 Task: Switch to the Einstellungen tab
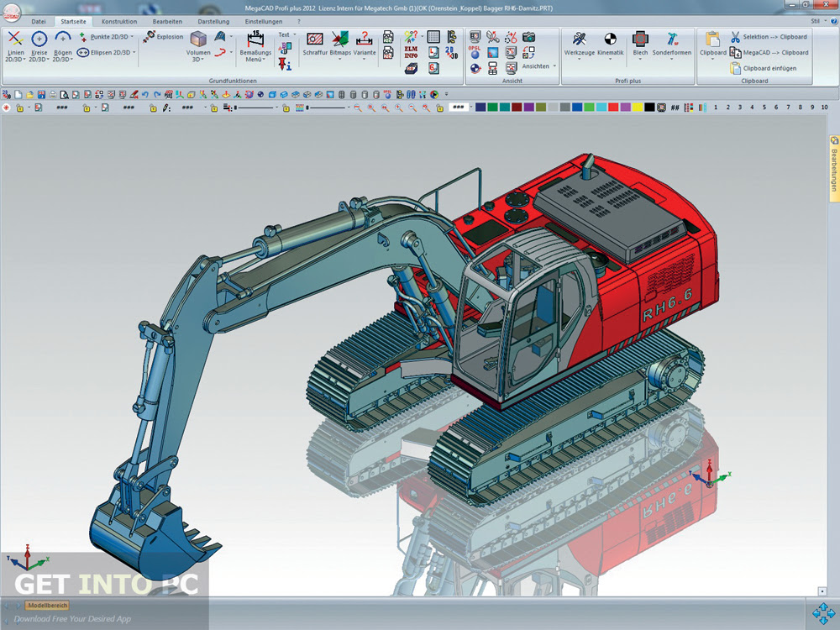[x=264, y=22]
